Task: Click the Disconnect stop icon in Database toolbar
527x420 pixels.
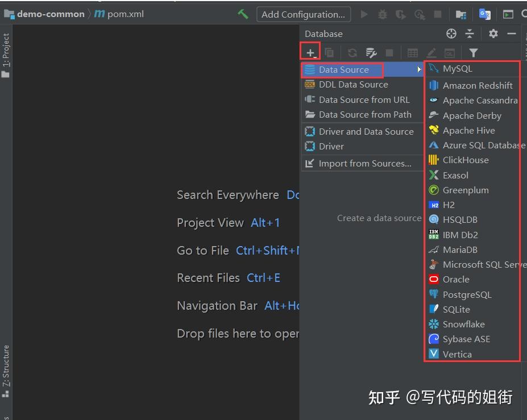Action: click(389, 53)
